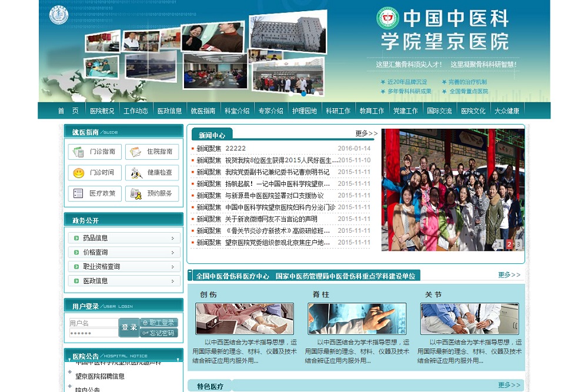The width and height of the screenshot is (588, 392).
Task: Open 大众健康 navigation menu
Action: (507, 111)
